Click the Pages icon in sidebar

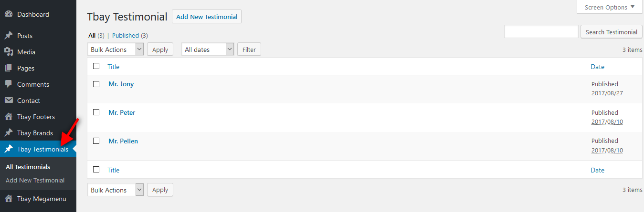point(8,68)
